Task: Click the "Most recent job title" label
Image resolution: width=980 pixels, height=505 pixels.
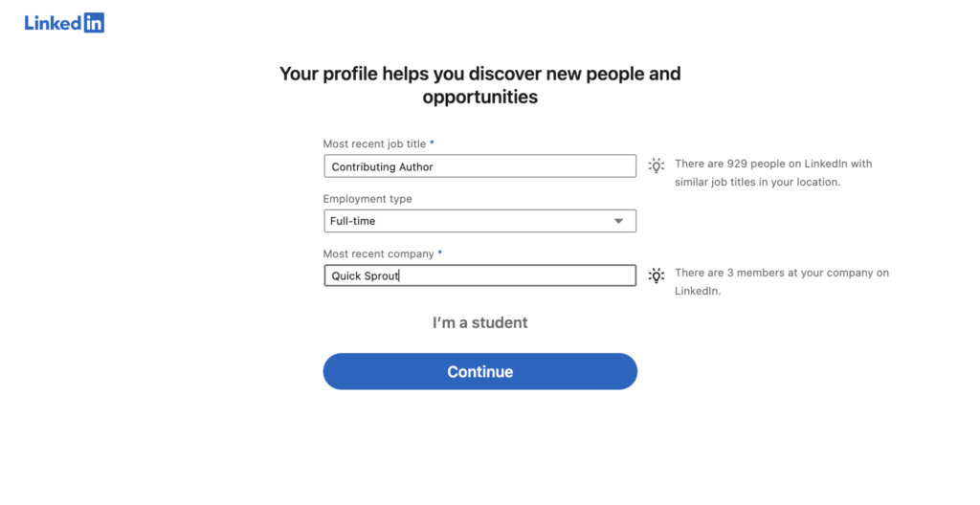Action: tap(374, 143)
